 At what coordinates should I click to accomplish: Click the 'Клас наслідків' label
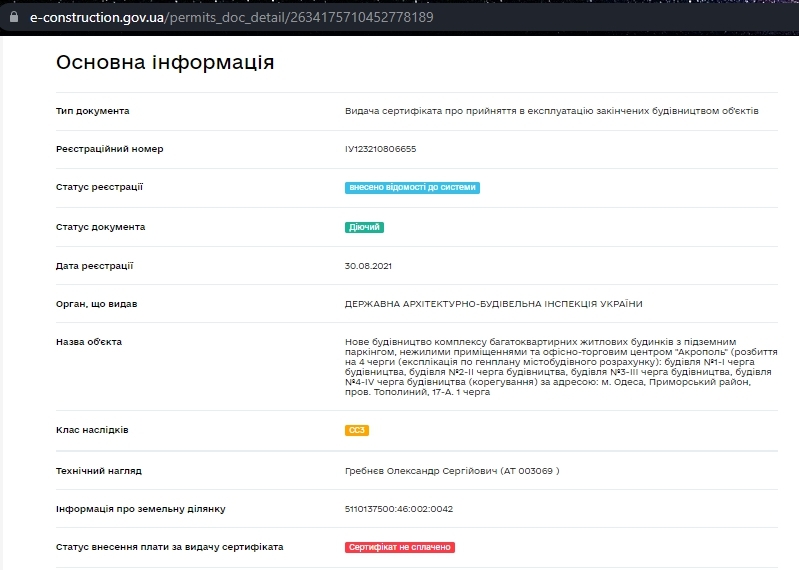(x=92, y=430)
